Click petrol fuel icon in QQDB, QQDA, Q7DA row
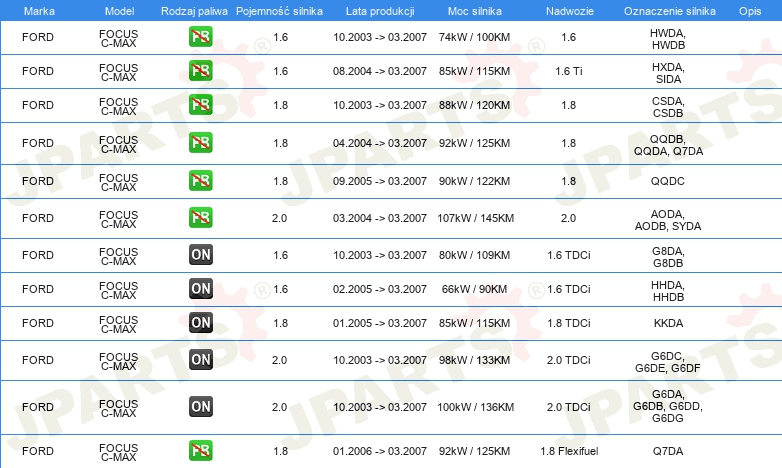782x468 pixels. pyautogui.click(x=200, y=142)
